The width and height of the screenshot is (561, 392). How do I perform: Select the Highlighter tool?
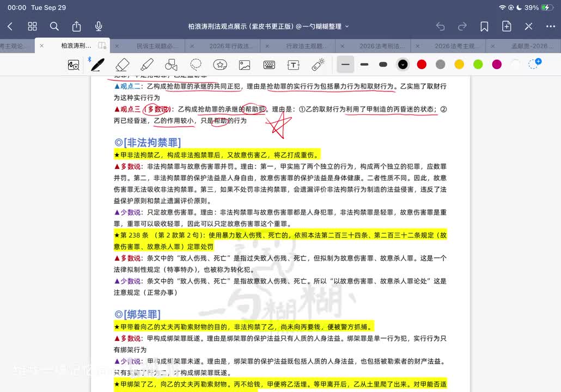[147, 65]
